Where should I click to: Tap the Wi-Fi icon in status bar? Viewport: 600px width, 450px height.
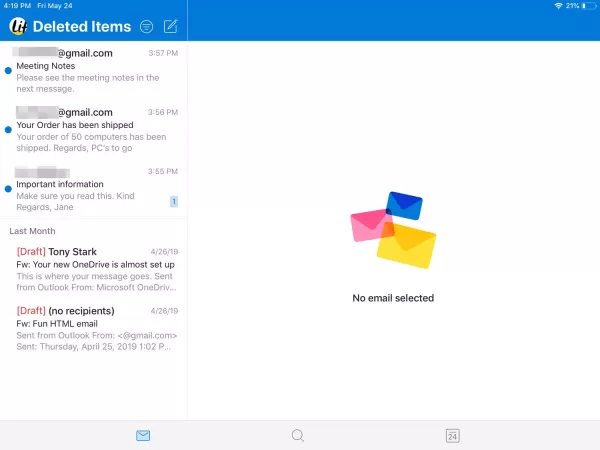pos(558,6)
